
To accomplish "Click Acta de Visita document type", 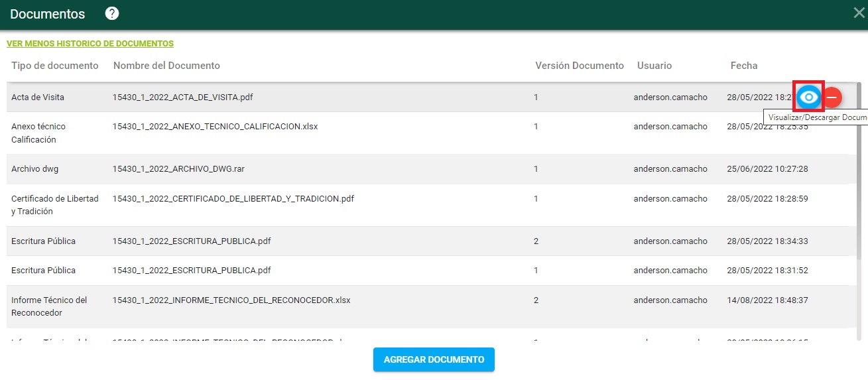I will [38, 97].
